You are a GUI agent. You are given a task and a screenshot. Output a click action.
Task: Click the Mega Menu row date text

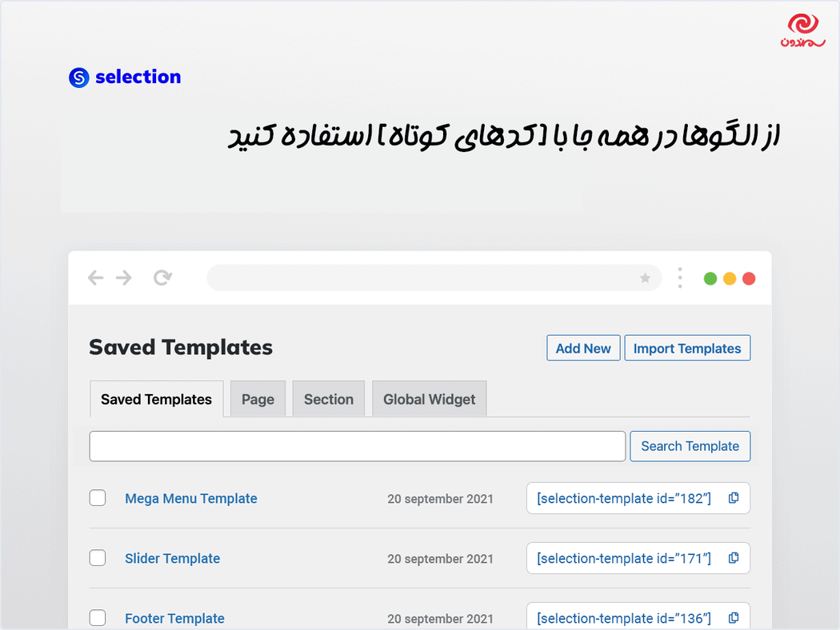point(440,499)
